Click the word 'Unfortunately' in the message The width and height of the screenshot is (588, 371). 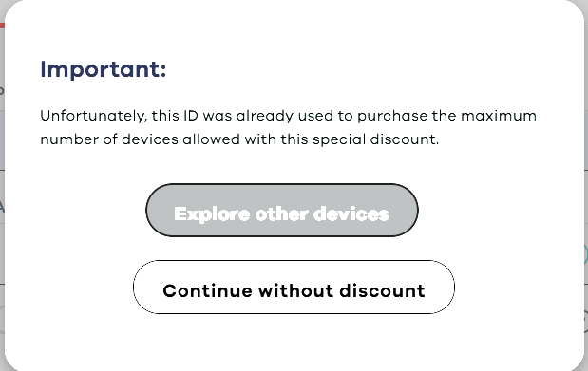(x=93, y=116)
